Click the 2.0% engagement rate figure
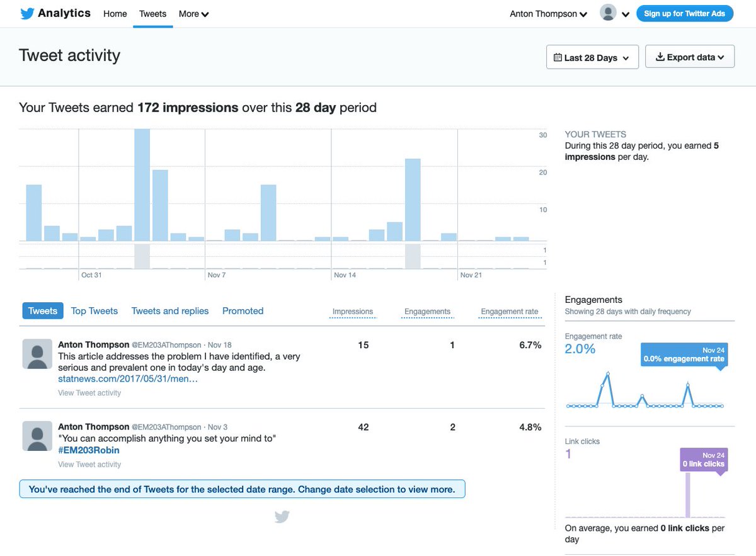This screenshot has height=556, width=756. pos(580,349)
